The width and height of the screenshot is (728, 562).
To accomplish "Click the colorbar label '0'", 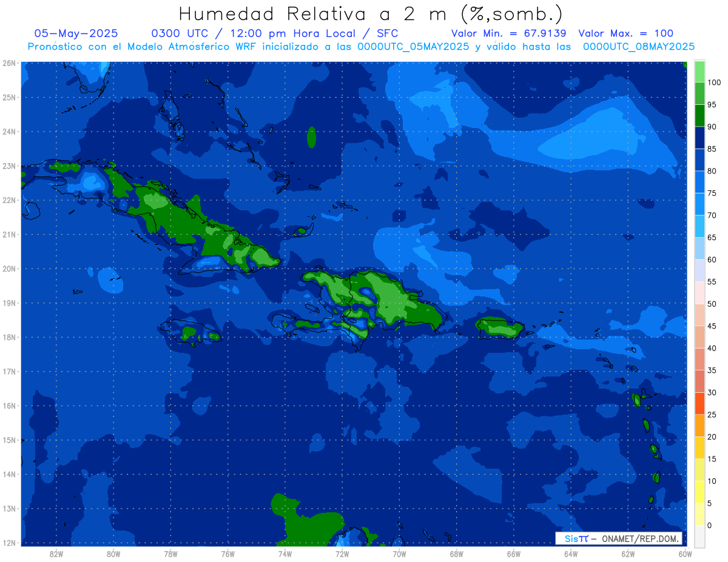I will (710, 525).
